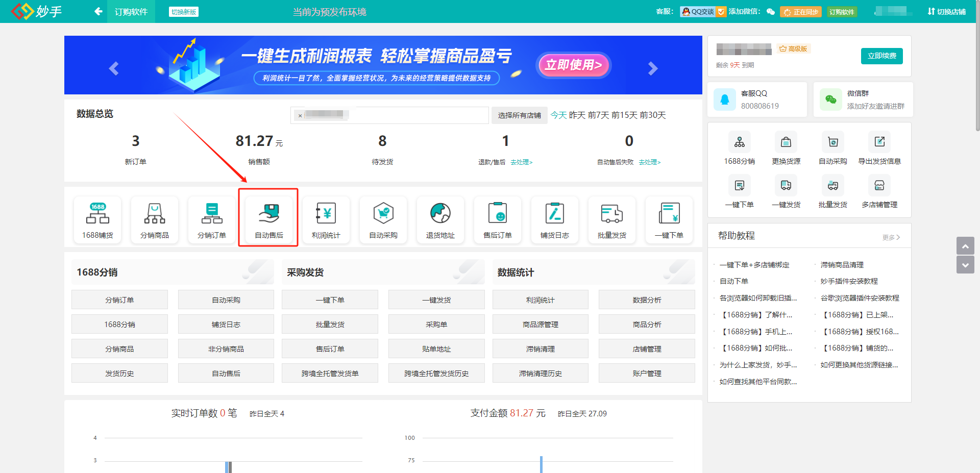Viewport: 980px width, 473px height.
Task: Show previous banner slide with left arrow
Action: point(114,68)
